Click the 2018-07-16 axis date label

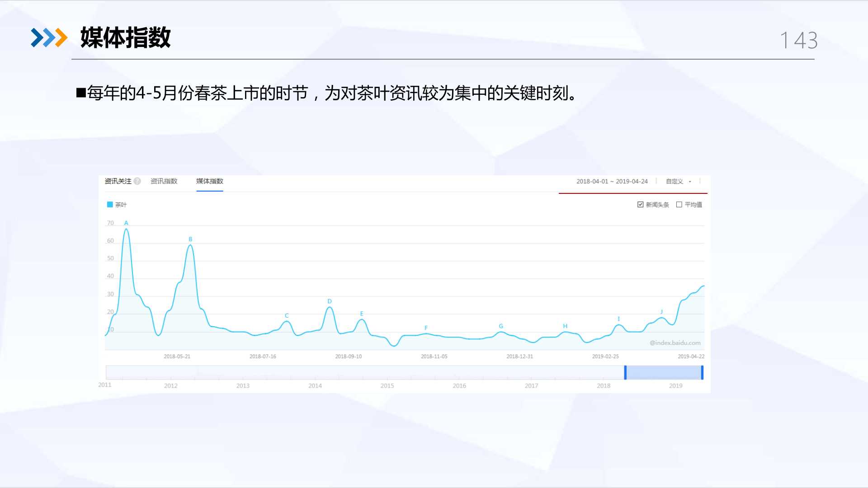[263, 357]
